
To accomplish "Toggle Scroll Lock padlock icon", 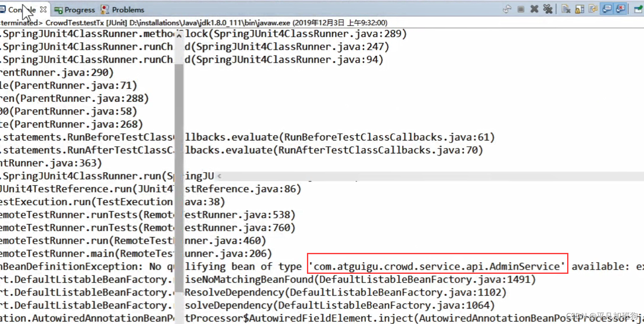I will pyautogui.click(x=579, y=9).
